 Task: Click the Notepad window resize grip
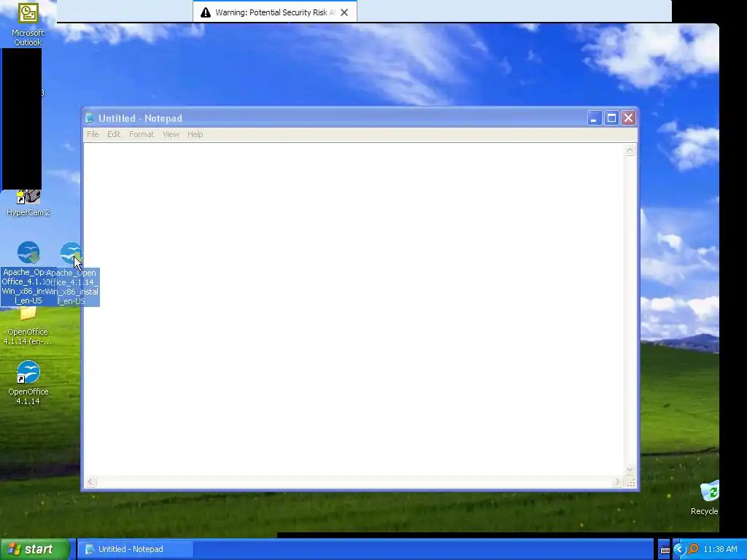(630, 483)
